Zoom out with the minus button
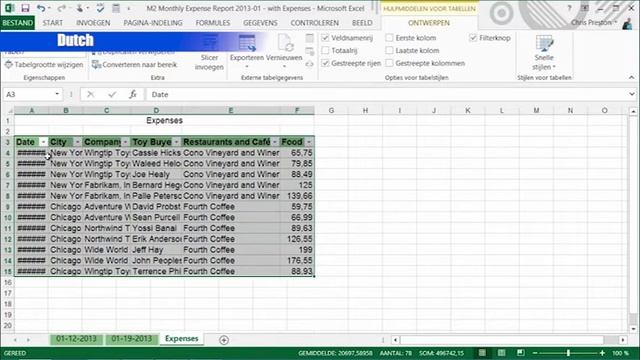640x360 pixels. [535, 353]
